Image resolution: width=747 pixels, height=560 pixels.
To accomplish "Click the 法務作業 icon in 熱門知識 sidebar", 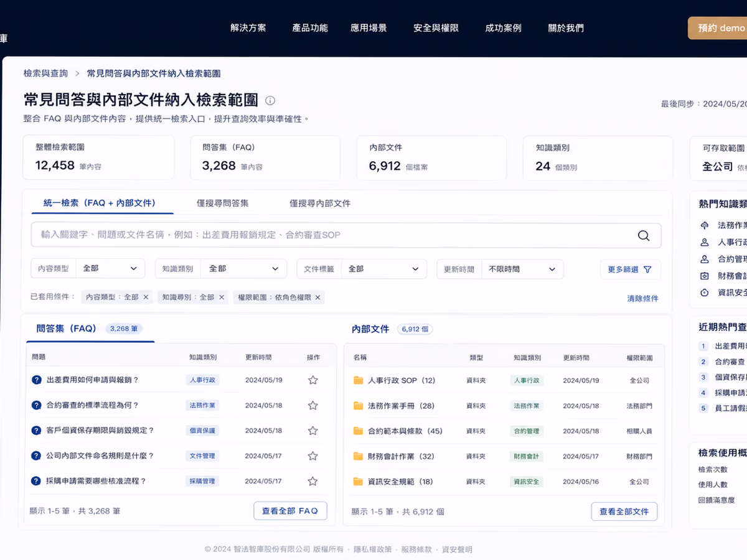I will tap(705, 225).
